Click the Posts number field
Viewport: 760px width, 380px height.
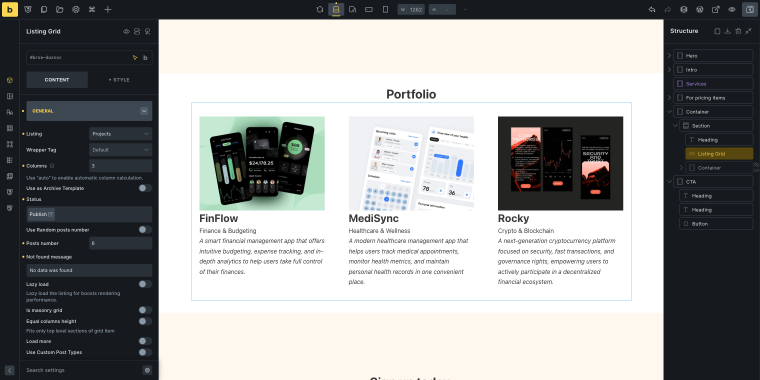[121, 243]
